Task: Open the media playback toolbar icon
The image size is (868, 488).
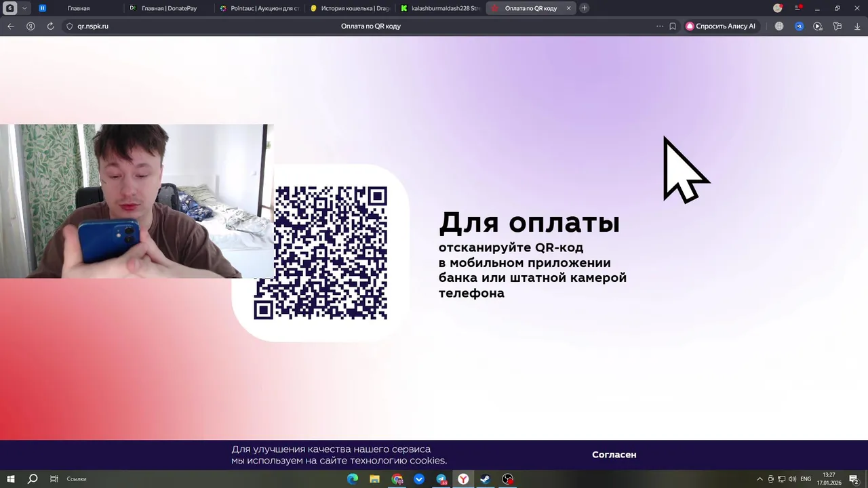Action: click(x=818, y=26)
